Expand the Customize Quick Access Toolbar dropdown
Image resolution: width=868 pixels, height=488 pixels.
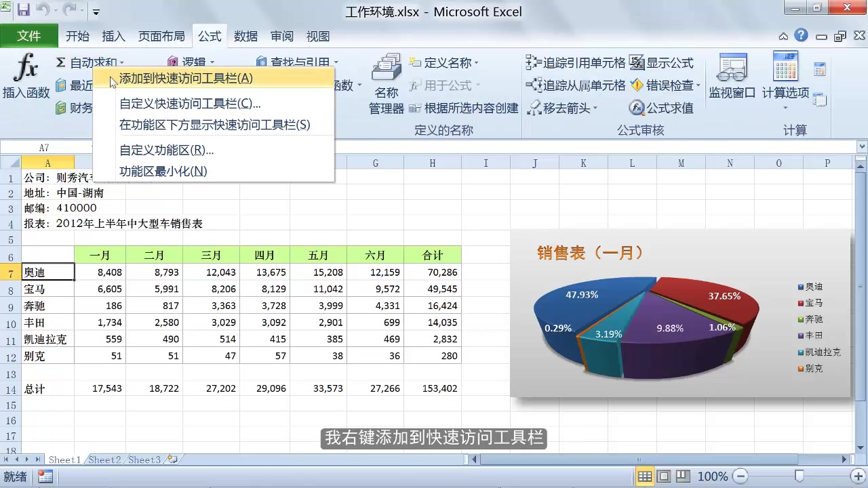[x=96, y=12]
